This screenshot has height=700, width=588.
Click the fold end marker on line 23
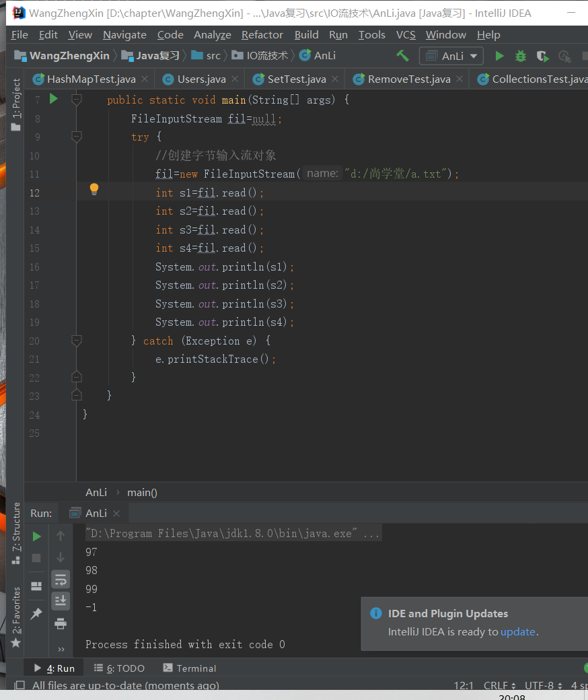tap(76, 396)
